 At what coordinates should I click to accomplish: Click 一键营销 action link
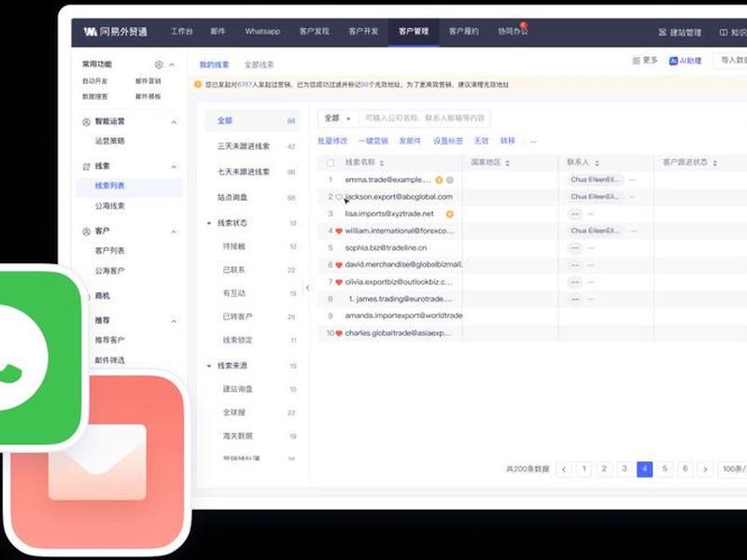[373, 141]
